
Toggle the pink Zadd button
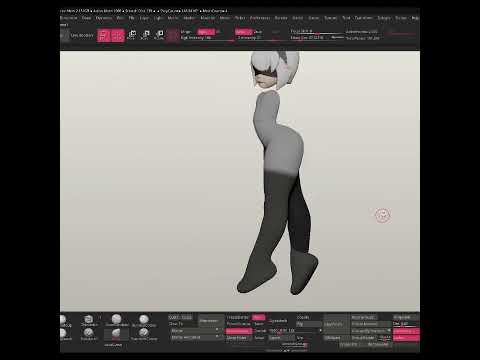pos(244,32)
